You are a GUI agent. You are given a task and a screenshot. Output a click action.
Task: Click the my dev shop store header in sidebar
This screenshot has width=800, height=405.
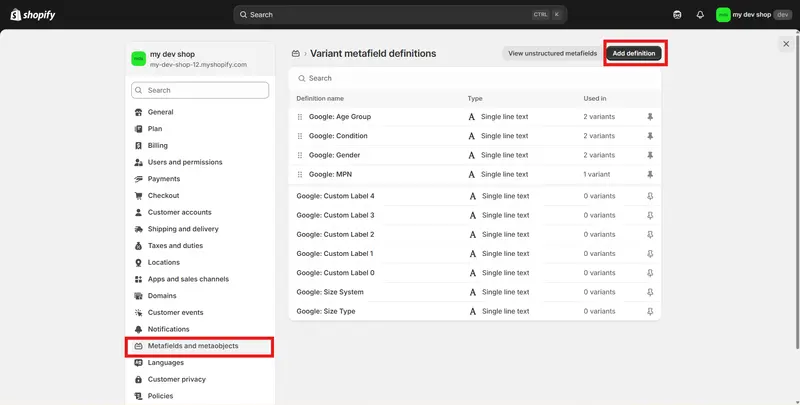click(x=199, y=59)
